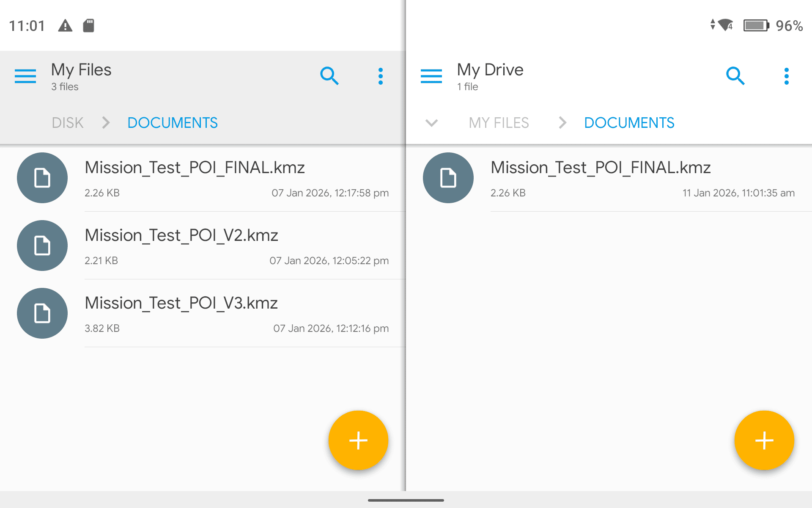The image size is (812, 508).
Task: Tap the yellow add button in My Drive
Action: (764, 440)
